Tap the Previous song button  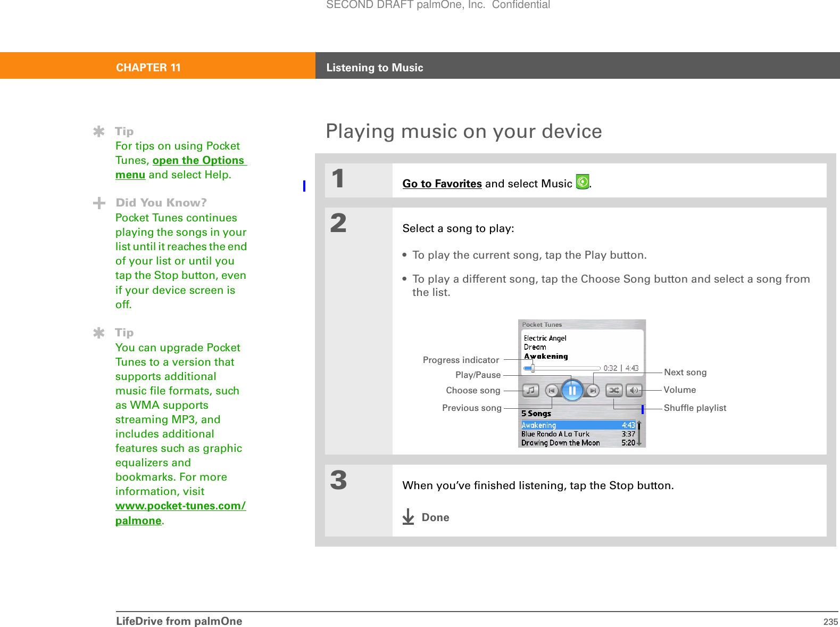[552, 391]
